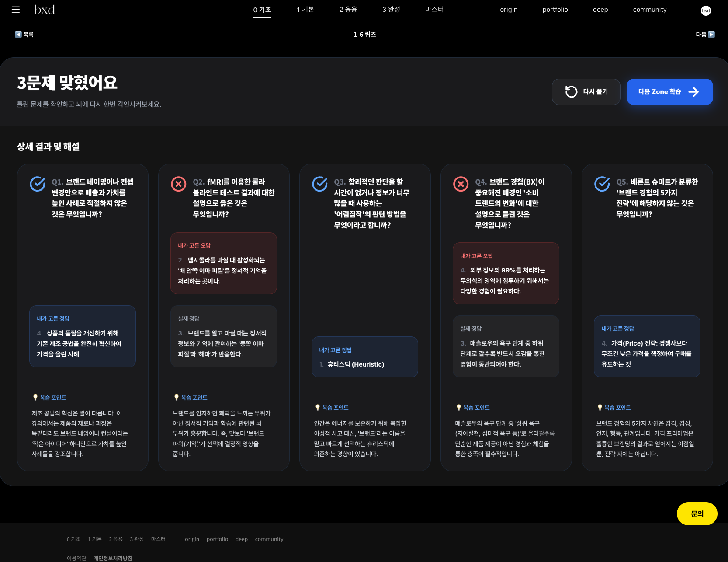Open the hamburger menu icon
The image size is (728, 562).
tap(16, 10)
